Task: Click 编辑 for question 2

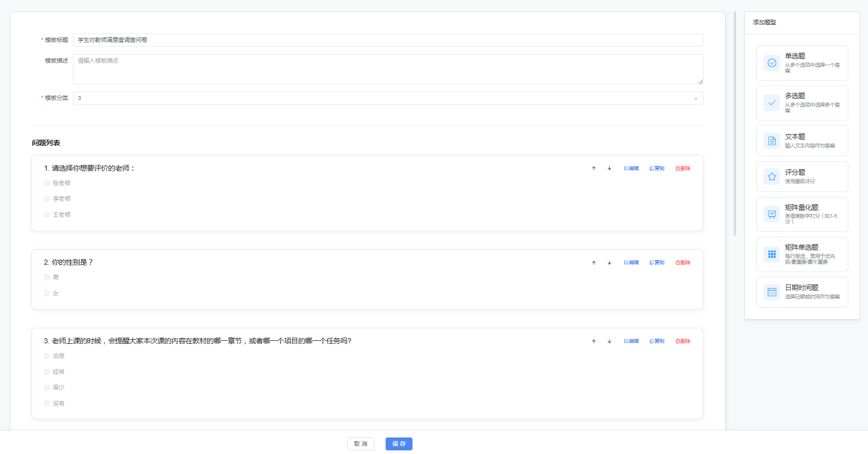Action: pos(631,263)
